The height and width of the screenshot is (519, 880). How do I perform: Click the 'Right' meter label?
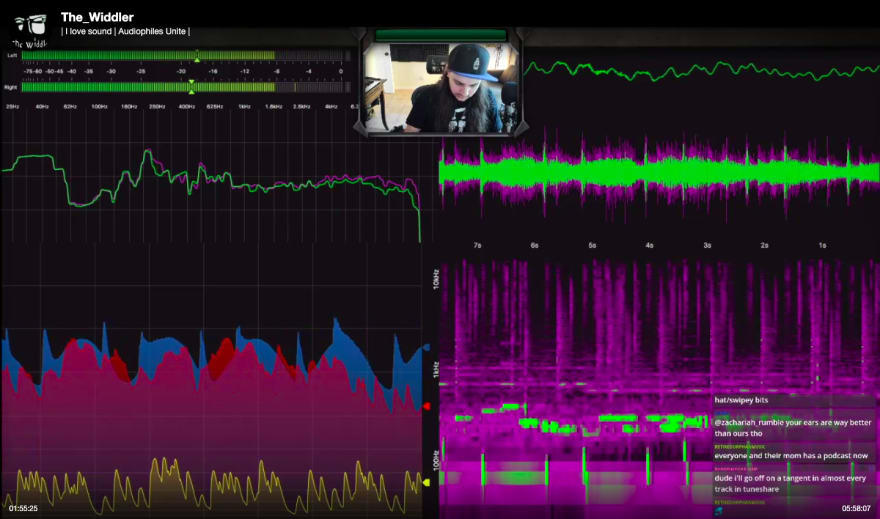point(11,88)
